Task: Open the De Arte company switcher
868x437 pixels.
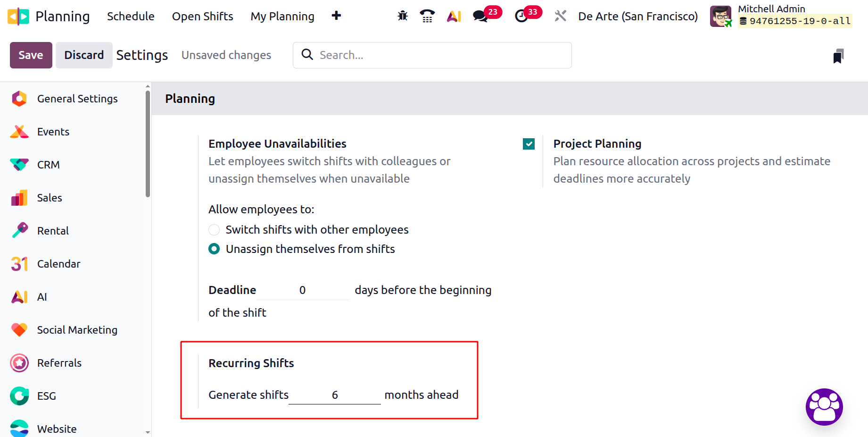Action: click(x=637, y=16)
